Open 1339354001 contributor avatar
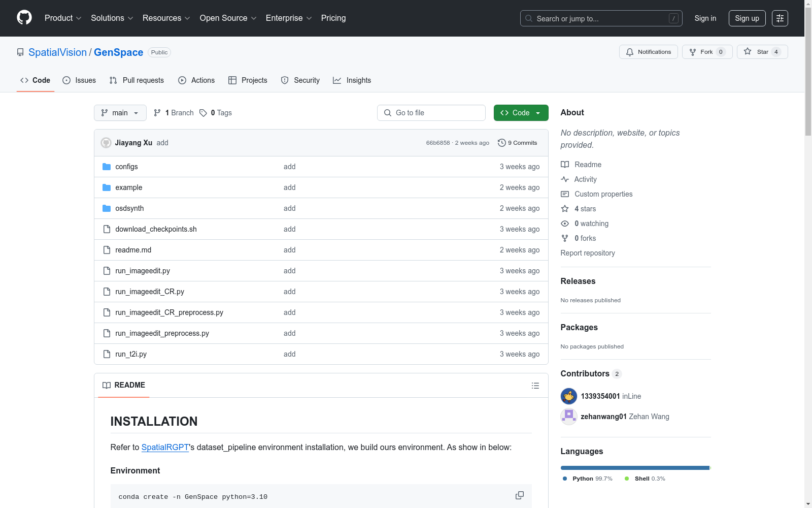Screen dimensions: 812x508 [569, 396]
